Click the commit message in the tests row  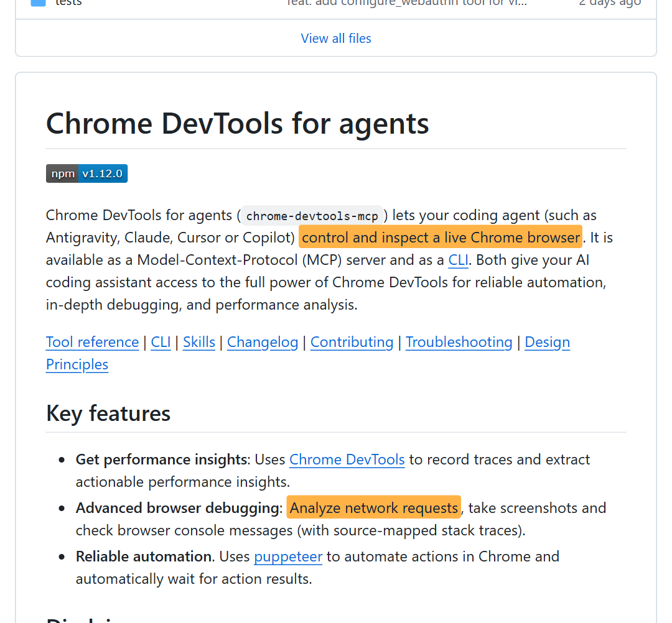[x=407, y=2]
